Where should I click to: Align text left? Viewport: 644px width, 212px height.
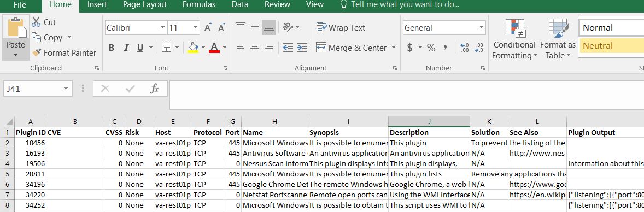click(240, 48)
